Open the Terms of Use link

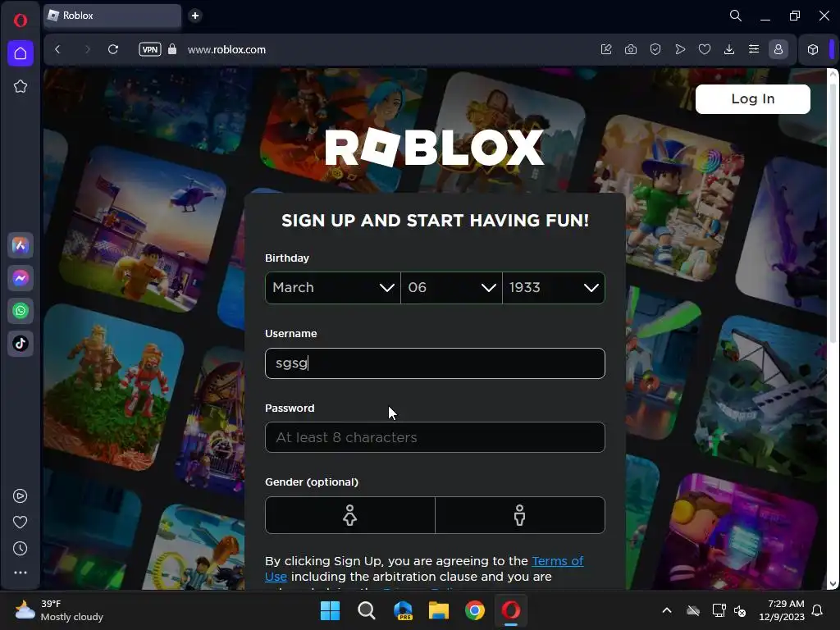(424, 568)
